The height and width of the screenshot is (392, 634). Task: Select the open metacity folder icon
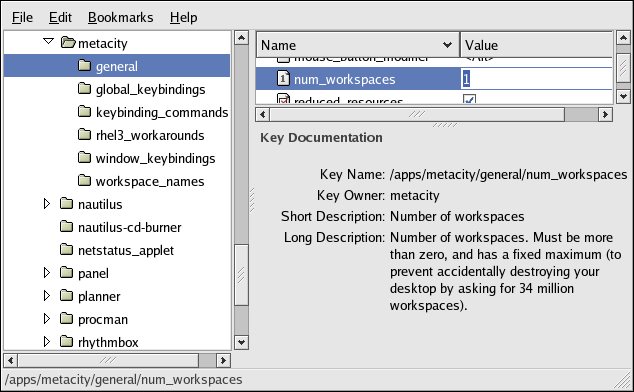click(x=68, y=42)
